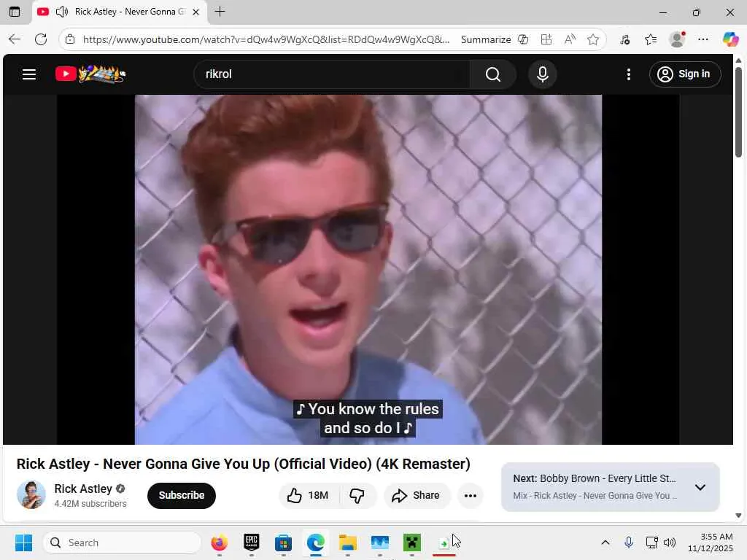Refresh the page
Viewport: 747px width, 560px height.
(41, 39)
